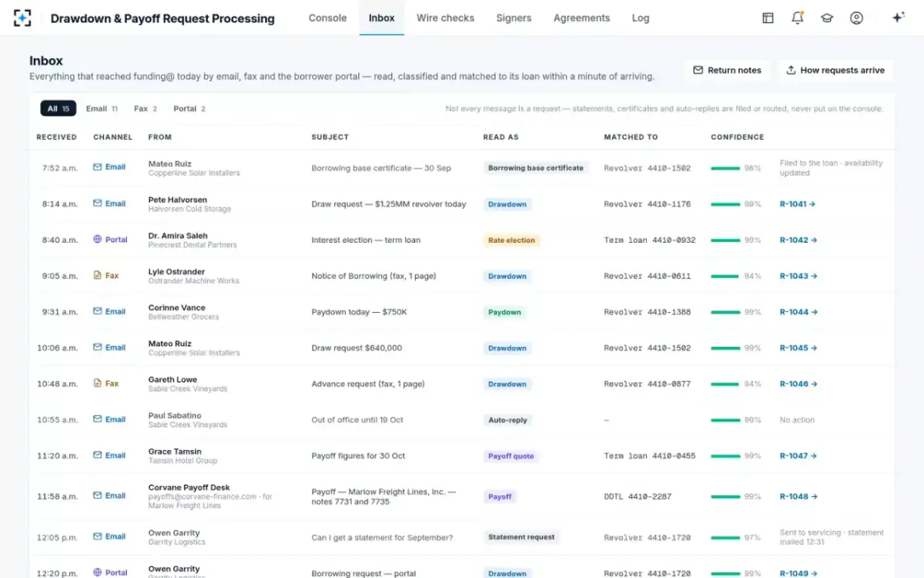
Task: Click the app logo icon
Action: (22, 18)
